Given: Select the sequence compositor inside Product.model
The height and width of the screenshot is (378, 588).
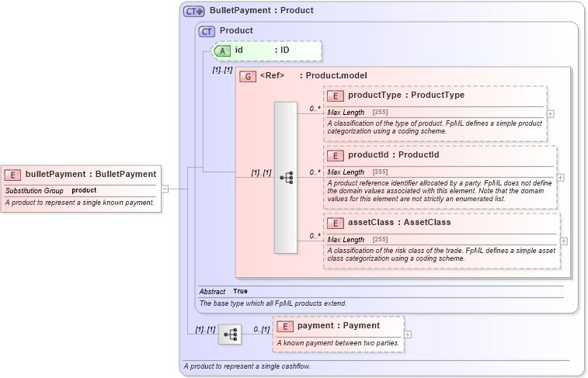Looking at the screenshot, I should click(x=286, y=178).
